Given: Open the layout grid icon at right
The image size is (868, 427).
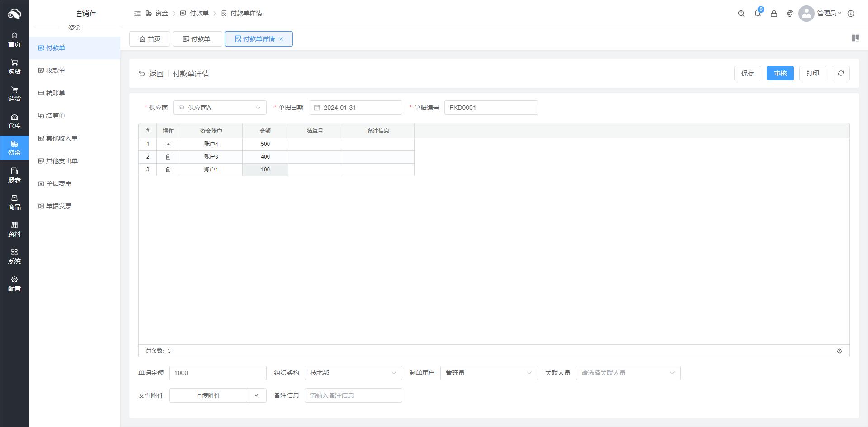Looking at the screenshot, I should coord(855,38).
